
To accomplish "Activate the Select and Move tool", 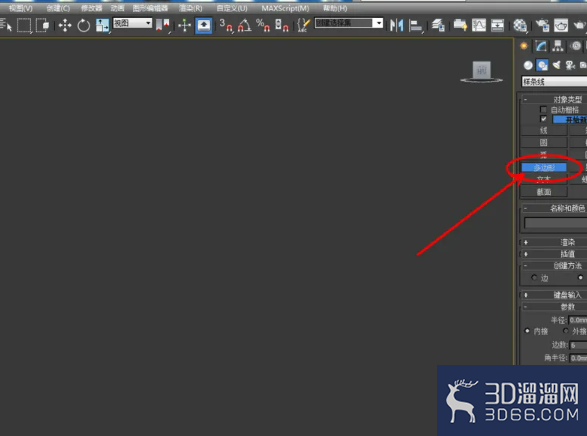I will (x=65, y=25).
